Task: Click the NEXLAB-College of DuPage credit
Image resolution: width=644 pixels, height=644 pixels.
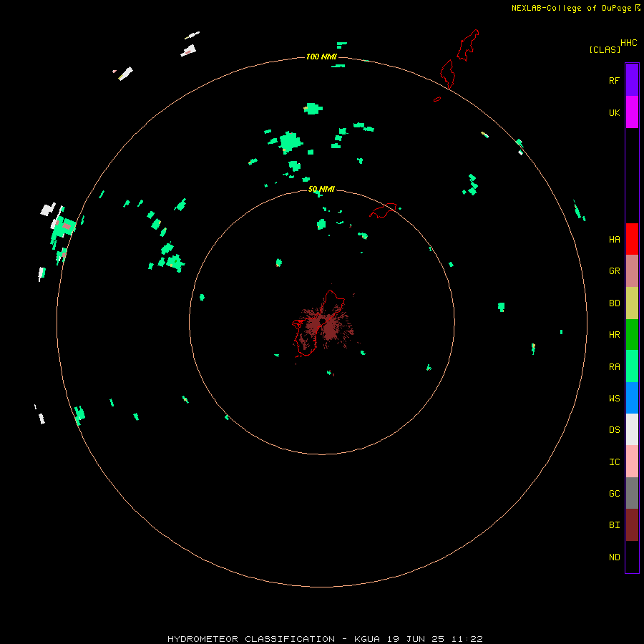Action: click(x=571, y=8)
